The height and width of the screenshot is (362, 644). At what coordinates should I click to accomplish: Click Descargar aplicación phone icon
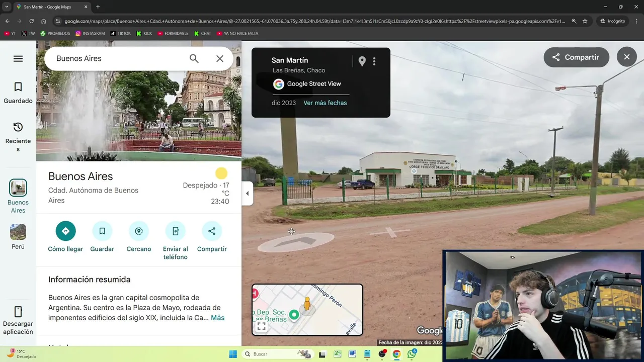point(18,311)
